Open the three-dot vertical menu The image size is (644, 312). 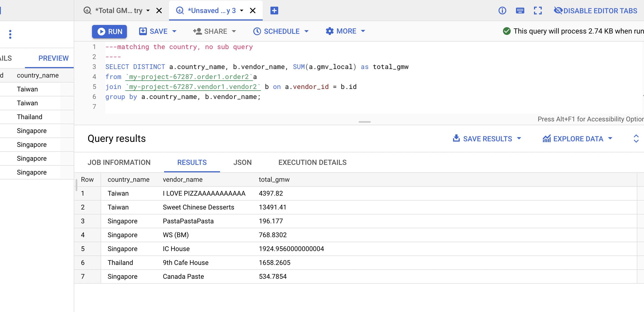click(x=10, y=34)
